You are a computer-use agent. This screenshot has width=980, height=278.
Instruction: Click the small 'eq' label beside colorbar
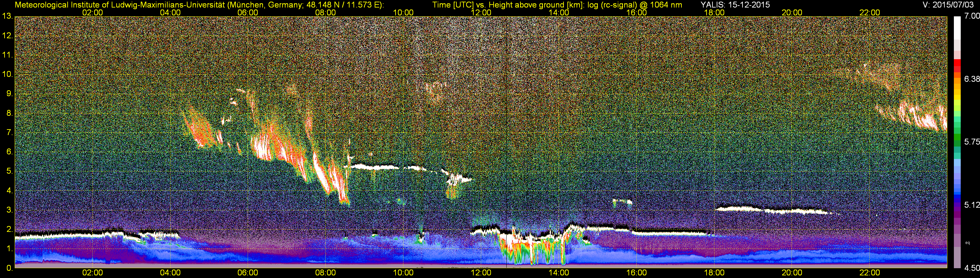tap(968, 243)
